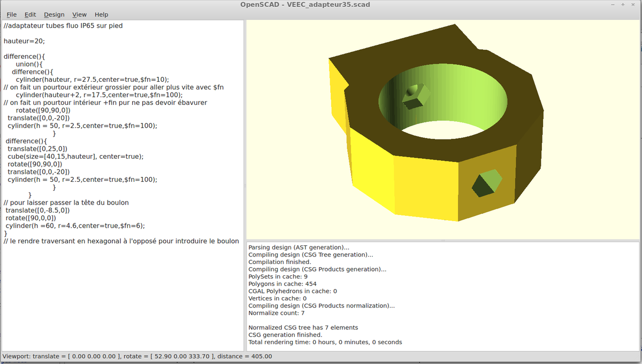Open the View menu

pos(79,14)
